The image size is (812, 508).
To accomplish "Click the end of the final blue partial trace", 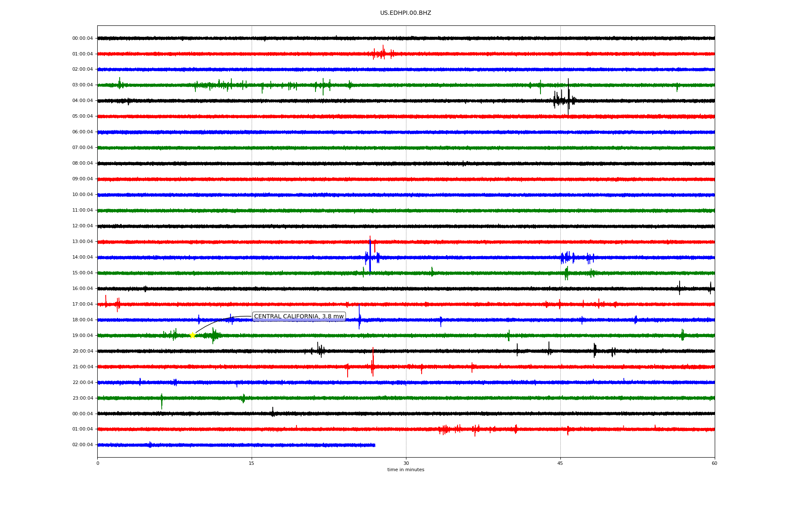I will point(374,445).
